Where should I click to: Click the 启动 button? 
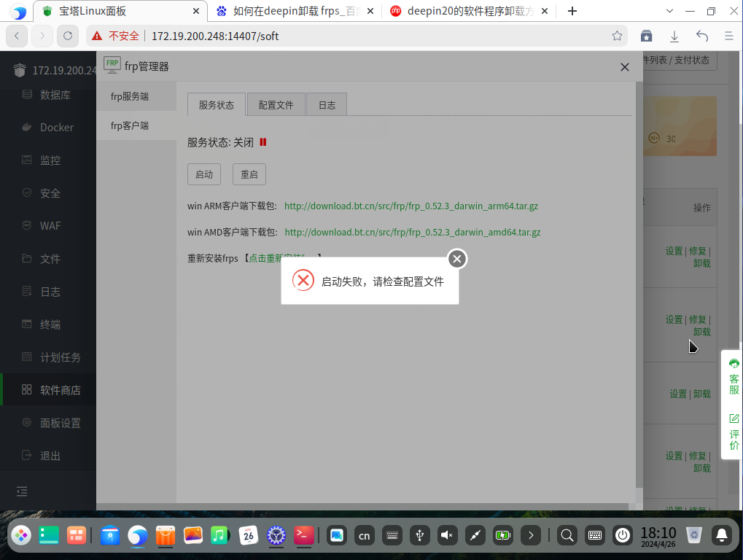pos(204,174)
